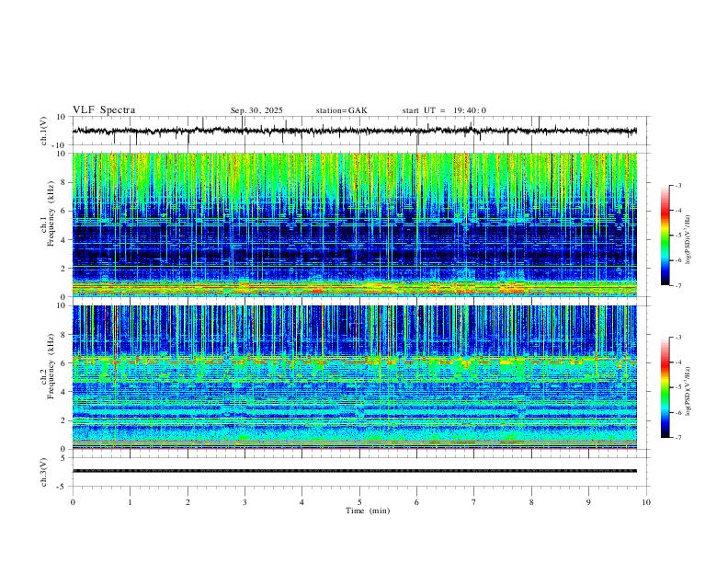
Task: Click '-3' on the ch.1 color bar
Action: 677,185
